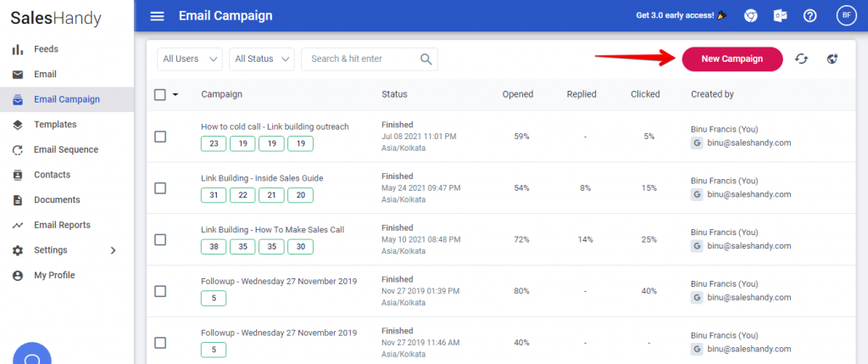Click the Campaign column header
The image size is (868, 364).
point(221,94)
